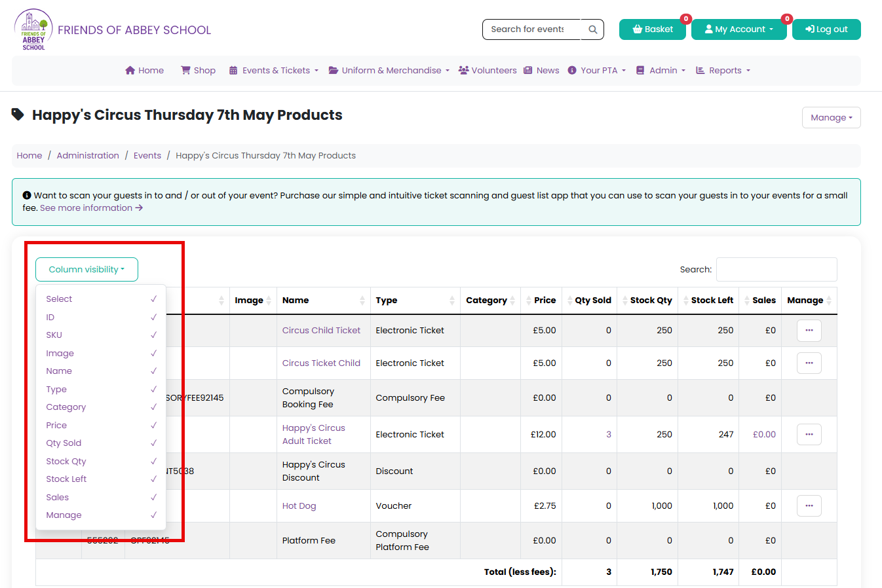The image size is (882, 588).
Task: Go to Home in the navigation bar
Action: [x=145, y=71]
